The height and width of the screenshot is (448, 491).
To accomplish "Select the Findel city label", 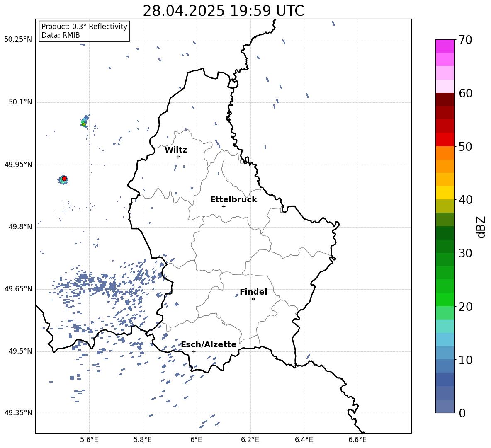I will click(x=253, y=292).
